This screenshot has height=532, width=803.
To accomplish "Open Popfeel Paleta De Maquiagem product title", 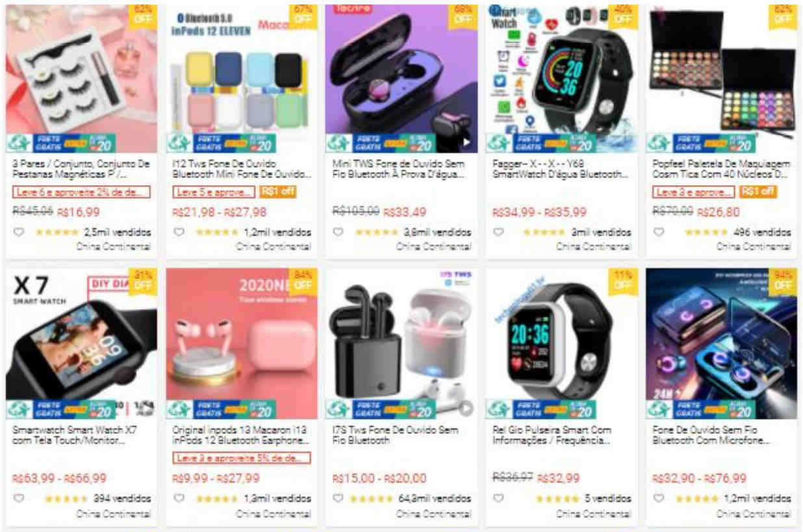I will click(x=722, y=169).
